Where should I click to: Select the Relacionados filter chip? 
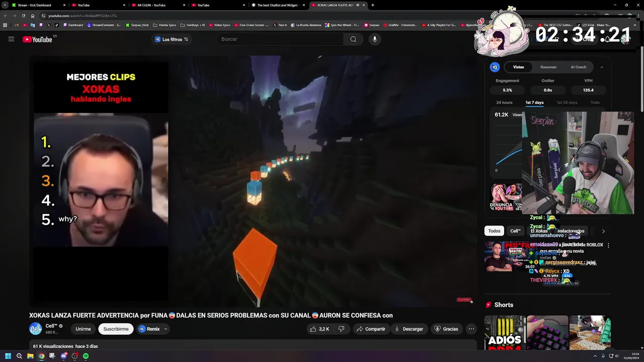click(571, 231)
